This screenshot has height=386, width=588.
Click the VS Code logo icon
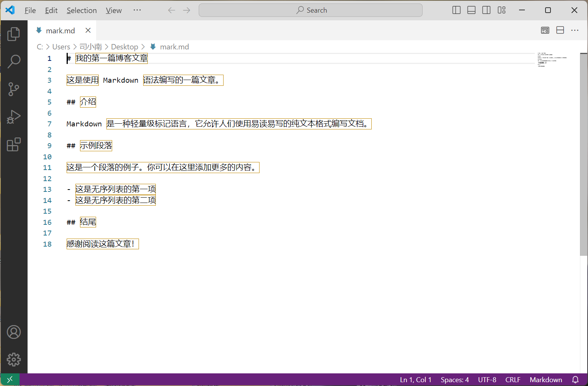(x=10, y=10)
